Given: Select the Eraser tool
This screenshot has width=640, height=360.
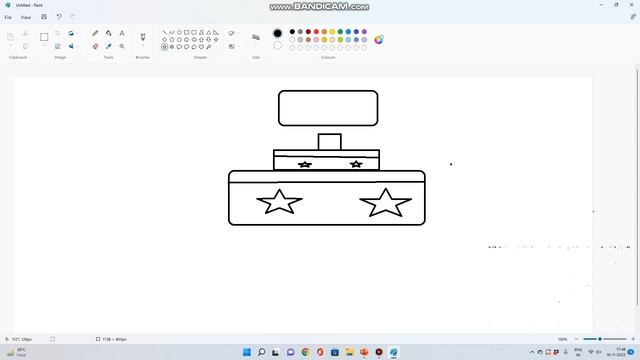Looking at the screenshot, I should (95, 46).
